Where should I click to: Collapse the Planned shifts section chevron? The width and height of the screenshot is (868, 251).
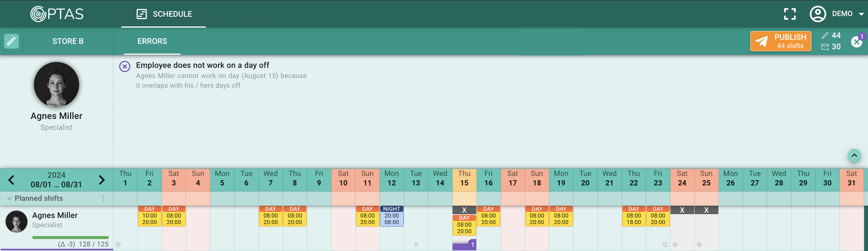(x=9, y=199)
